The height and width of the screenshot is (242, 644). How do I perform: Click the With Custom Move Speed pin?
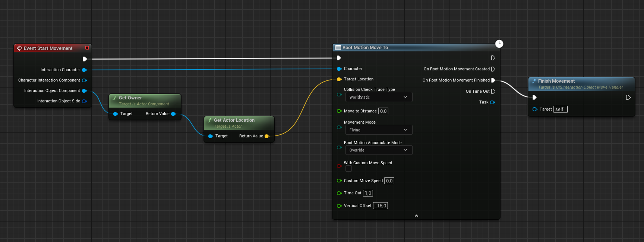click(339, 166)
